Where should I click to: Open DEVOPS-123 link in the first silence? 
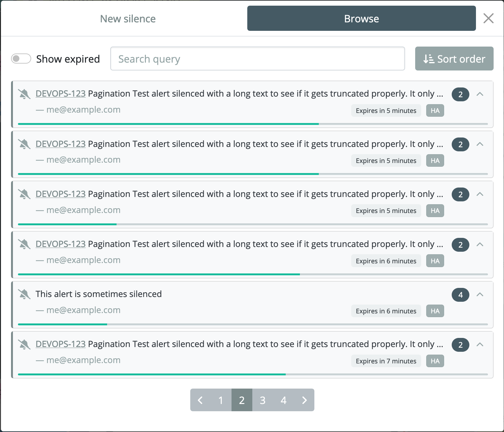tap(60, 94)
